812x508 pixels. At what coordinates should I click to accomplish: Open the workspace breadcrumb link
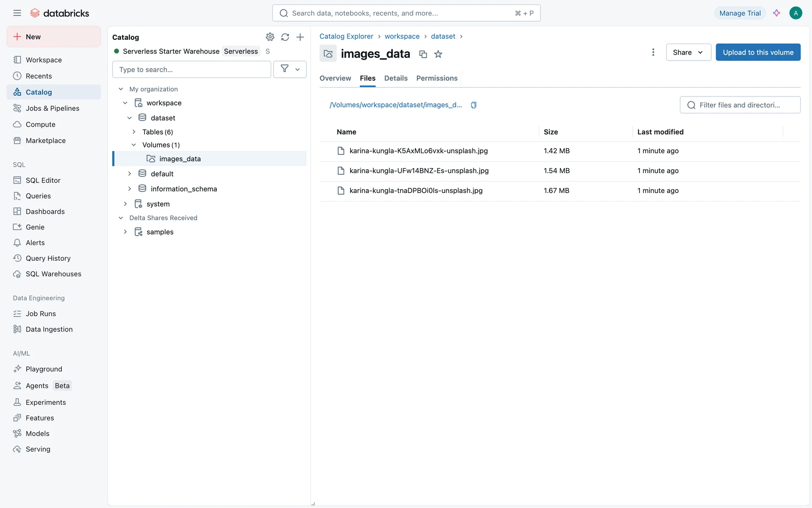coord(402,36)
